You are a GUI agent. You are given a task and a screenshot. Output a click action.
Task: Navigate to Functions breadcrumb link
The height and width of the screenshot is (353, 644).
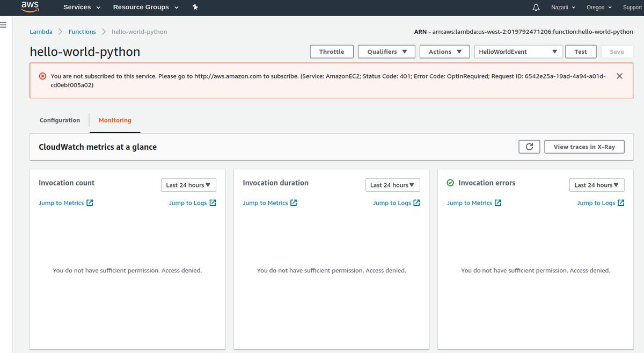pos(82,32)
